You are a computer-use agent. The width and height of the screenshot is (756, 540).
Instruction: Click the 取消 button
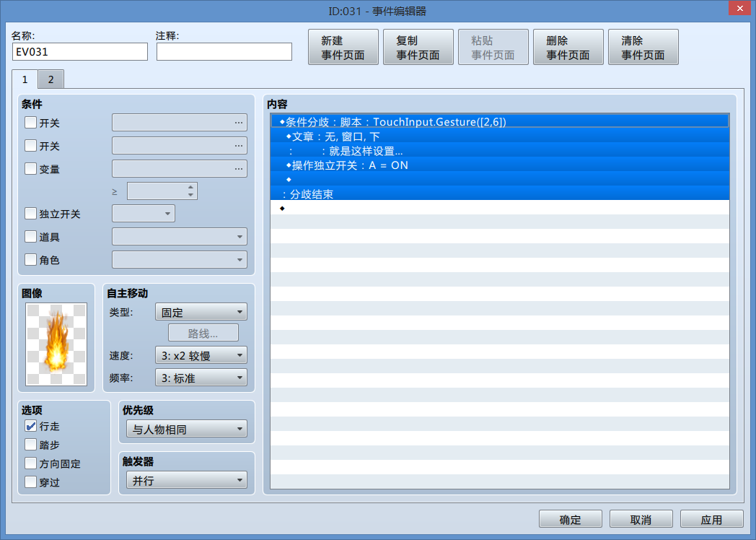[x=641, y=519]
